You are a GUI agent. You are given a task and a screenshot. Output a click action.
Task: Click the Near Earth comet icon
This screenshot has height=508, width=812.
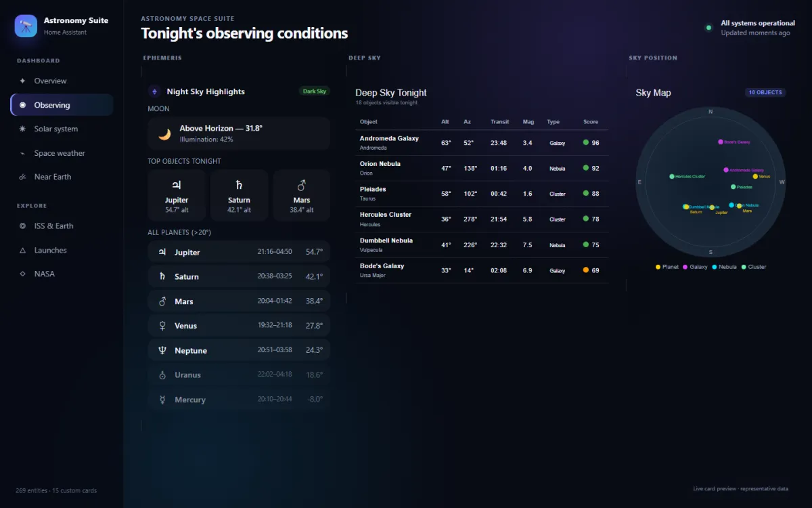(x=22, y=177)
